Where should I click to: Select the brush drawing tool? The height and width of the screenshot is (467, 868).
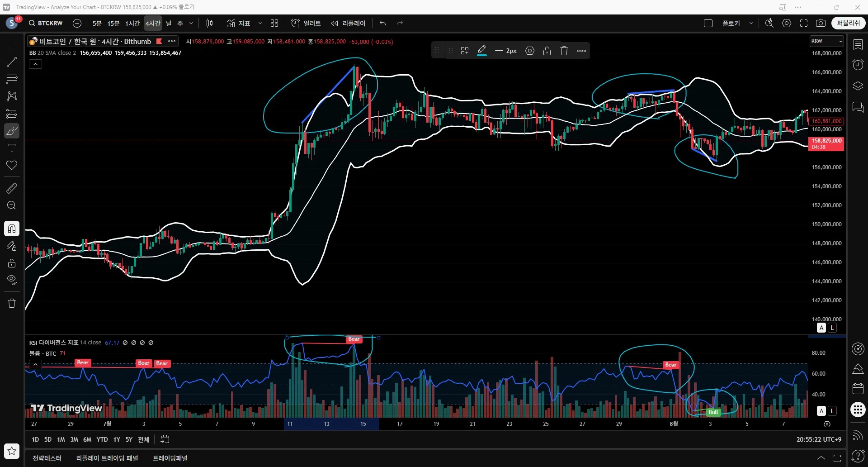tap(12, 131)
